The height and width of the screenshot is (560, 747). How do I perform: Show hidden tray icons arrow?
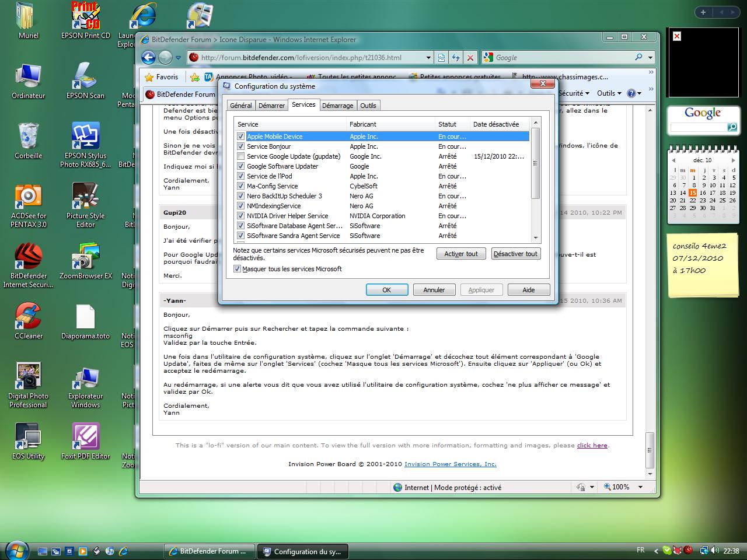click(x=656, y=551)
